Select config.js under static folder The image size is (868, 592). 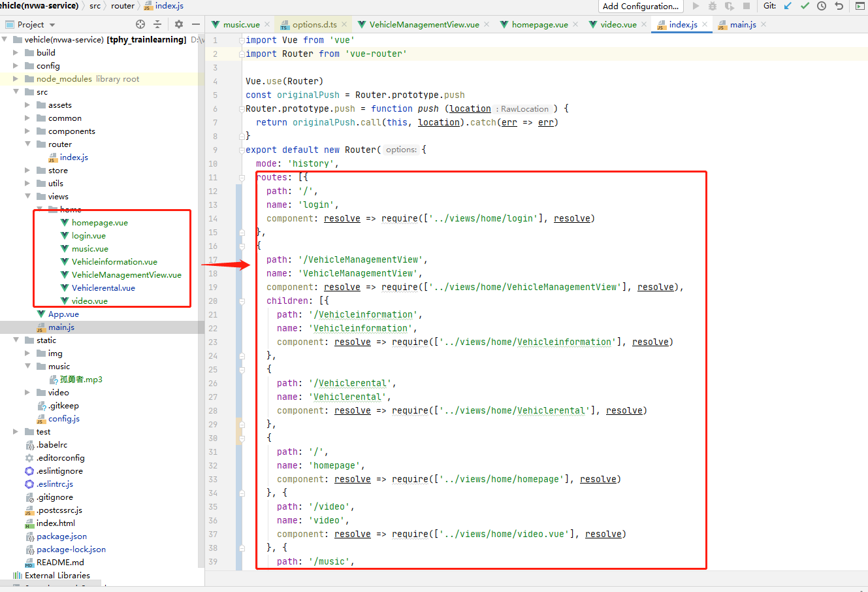pos(64,419)
